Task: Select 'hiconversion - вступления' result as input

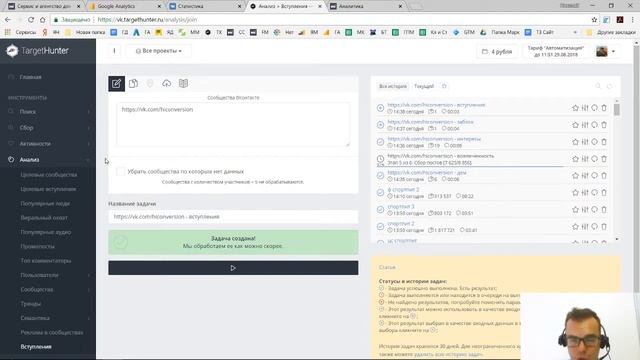Action: (380, 108)
